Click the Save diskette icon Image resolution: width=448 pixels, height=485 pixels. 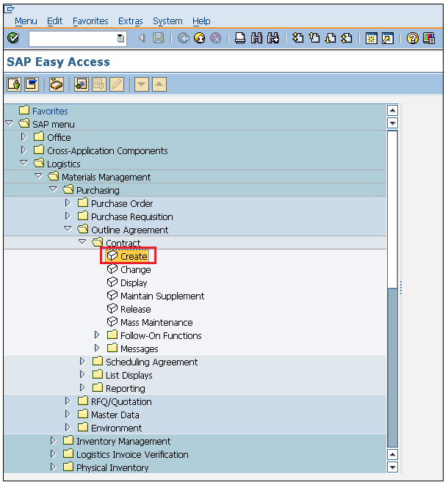click(x=158, y=38)
